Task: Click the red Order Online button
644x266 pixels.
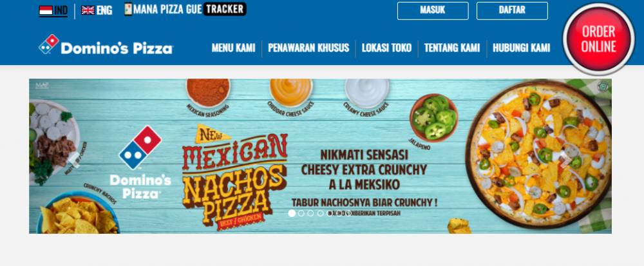Action: (598, 39)
